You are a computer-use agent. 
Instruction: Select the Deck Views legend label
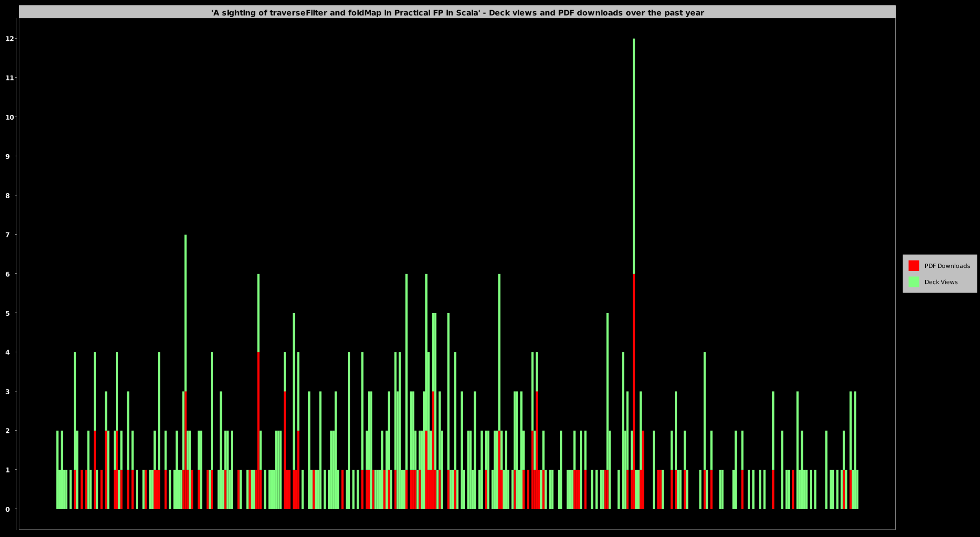[941, 282]
